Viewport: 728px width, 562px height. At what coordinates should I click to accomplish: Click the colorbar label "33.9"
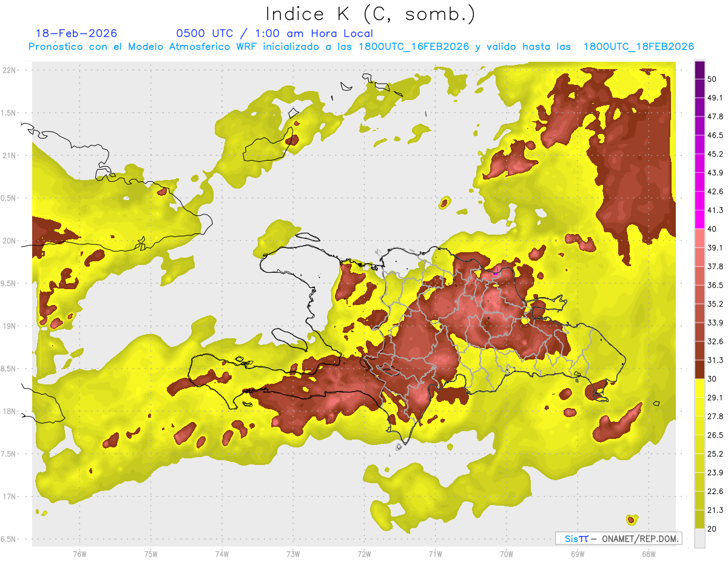pyautogui.click(x=715, y=322)
